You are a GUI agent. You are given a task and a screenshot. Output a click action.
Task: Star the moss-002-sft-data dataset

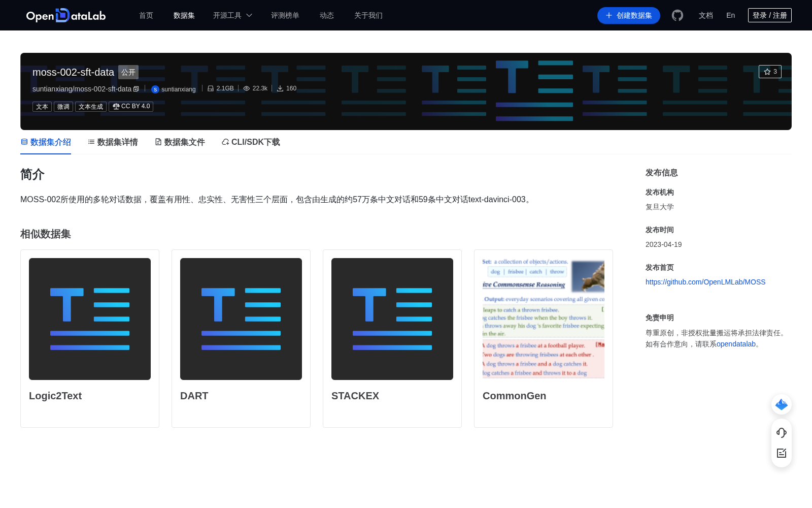(x=770, y=72)
